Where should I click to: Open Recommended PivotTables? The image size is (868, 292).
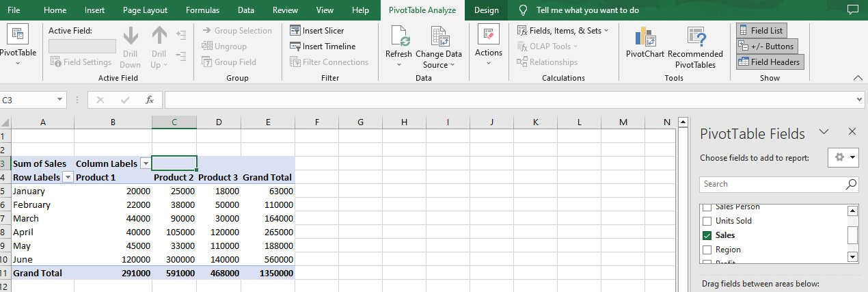(695, 47)
